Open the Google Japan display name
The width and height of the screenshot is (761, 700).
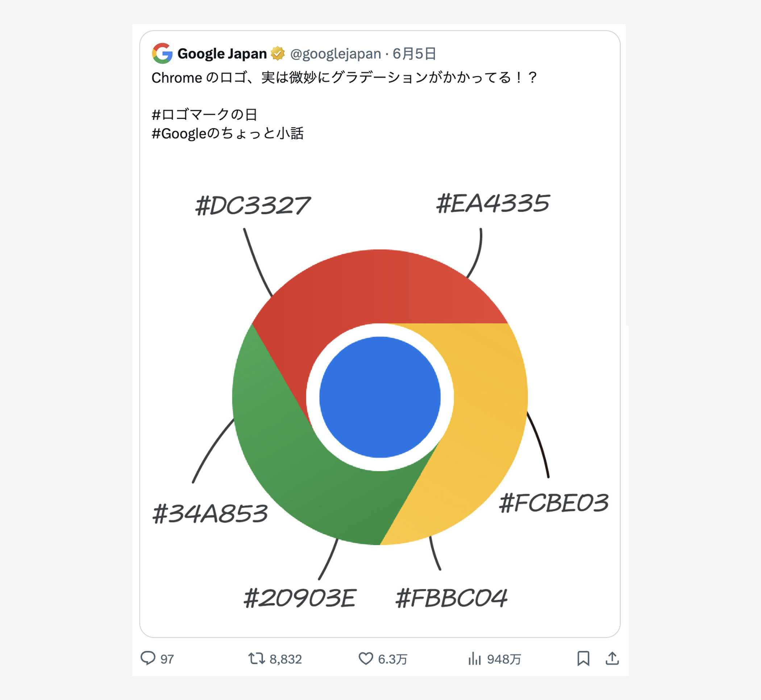(x=222, y=54)
